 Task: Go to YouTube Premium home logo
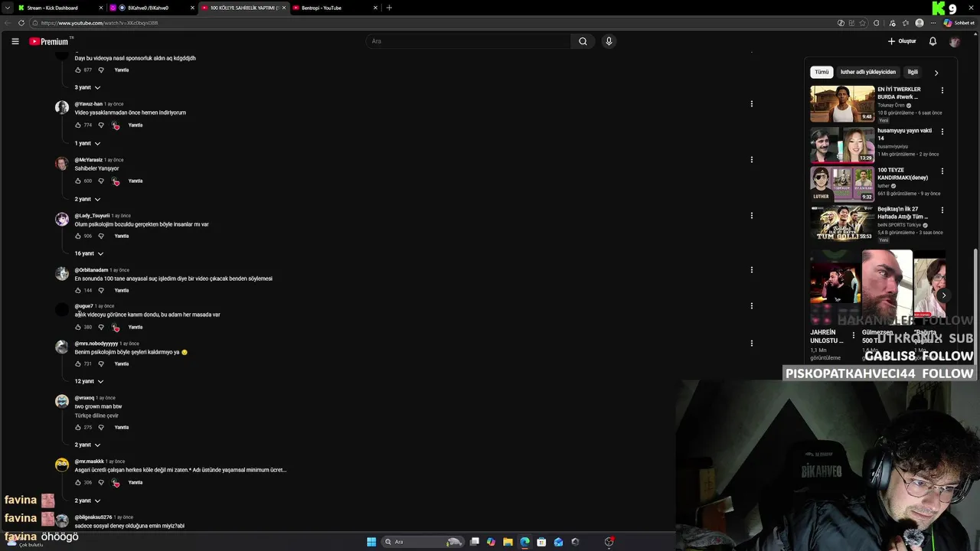[x=49, y=41]
